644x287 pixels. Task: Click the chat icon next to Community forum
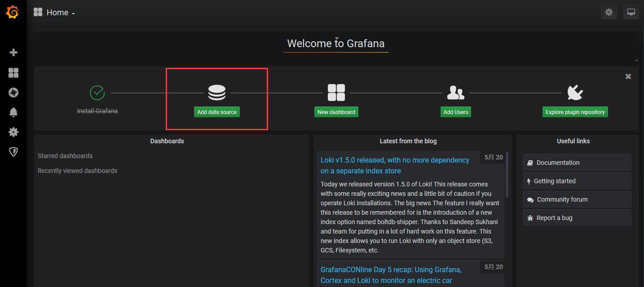click(x=530, y=200)
